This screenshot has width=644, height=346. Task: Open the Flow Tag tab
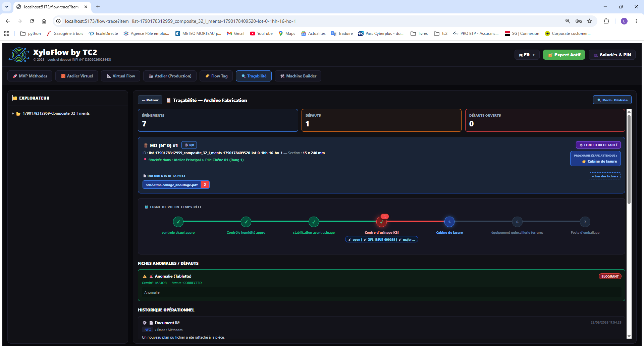point(216,76)
